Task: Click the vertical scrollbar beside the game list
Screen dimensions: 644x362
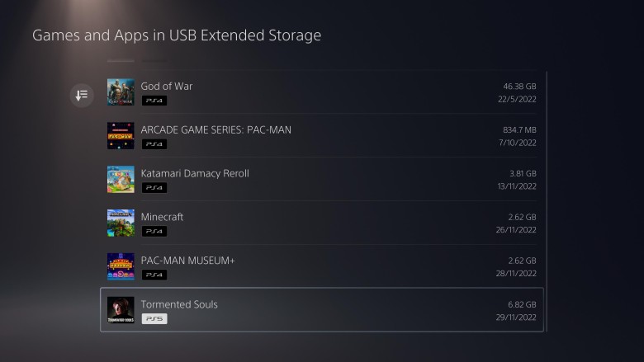Action: 547,198
